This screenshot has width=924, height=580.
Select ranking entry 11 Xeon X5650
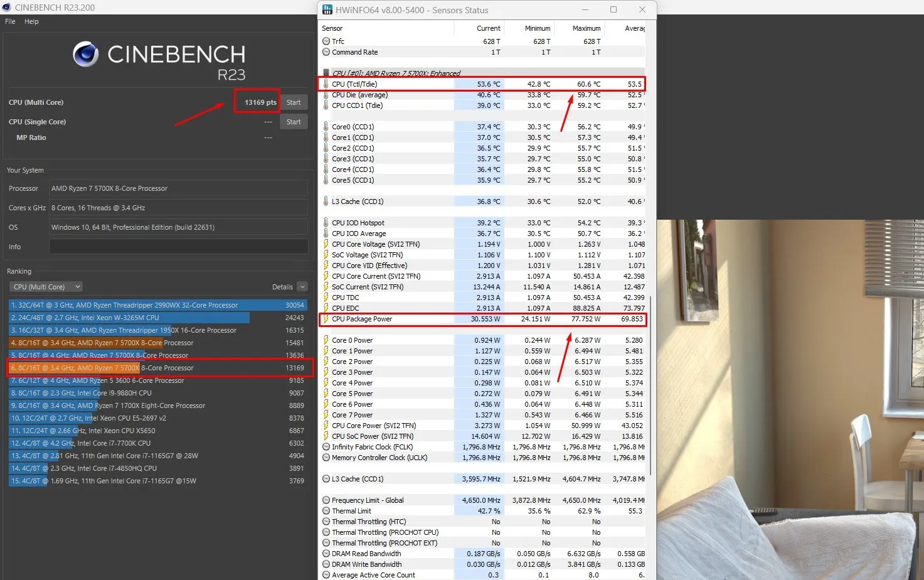157,431
